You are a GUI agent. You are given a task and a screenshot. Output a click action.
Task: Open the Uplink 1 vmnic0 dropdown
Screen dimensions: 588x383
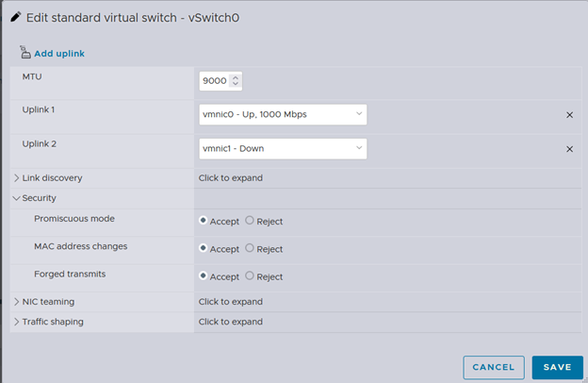[282, 115]
